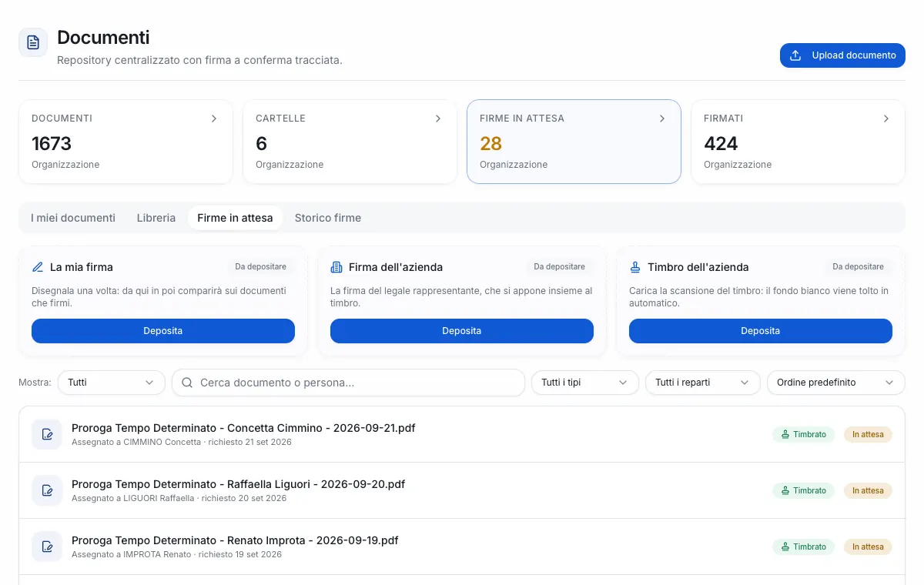This screenshot has height=585, width=924.
Task: Click Da depositare badge on Timbro dell'azienda
Action: click(859, 267)
